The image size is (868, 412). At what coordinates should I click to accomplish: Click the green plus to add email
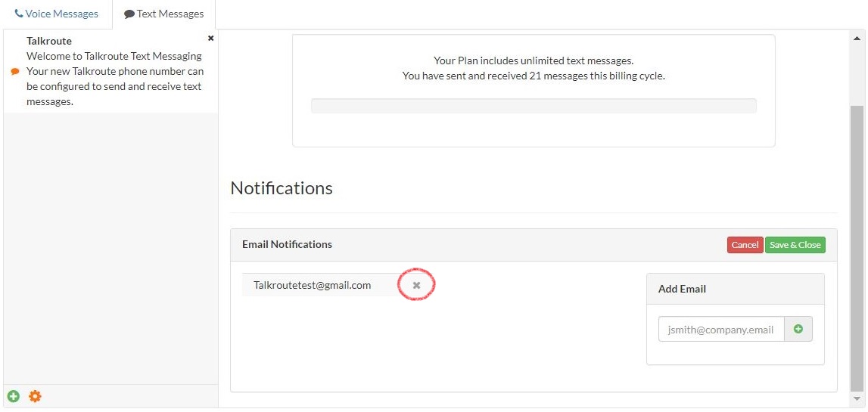[x=798, y=329]
